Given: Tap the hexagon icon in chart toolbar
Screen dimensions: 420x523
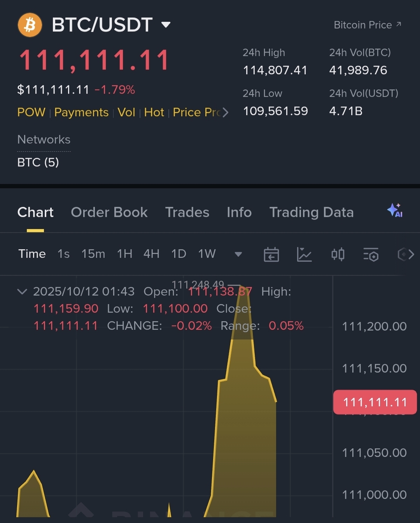Looking at the screenshot, I should (x=403, y=254).
